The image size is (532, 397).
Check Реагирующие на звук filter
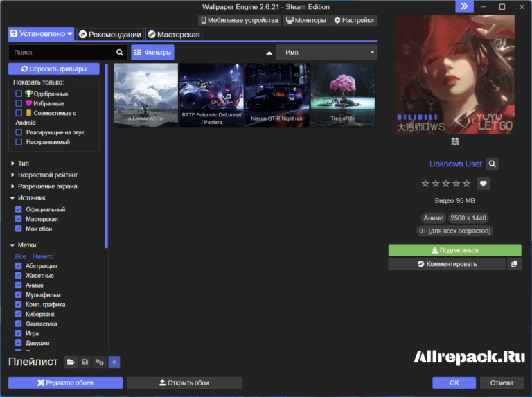[19, 132]
